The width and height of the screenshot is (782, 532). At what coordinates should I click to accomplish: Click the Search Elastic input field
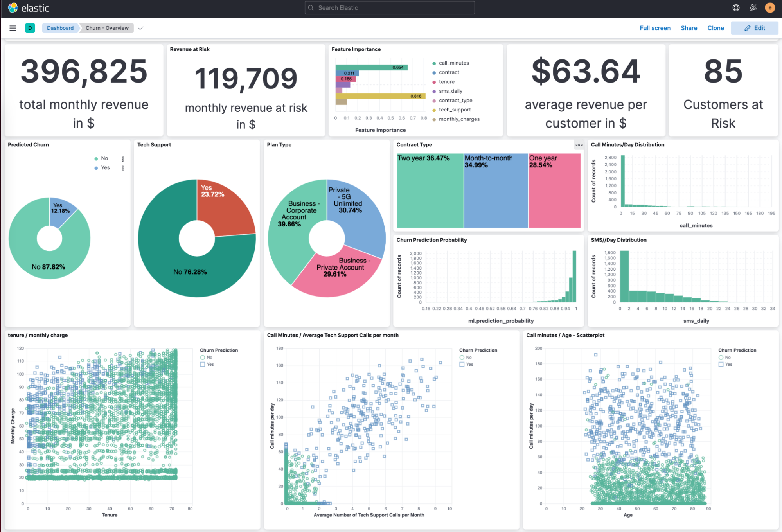click(390, 8)
